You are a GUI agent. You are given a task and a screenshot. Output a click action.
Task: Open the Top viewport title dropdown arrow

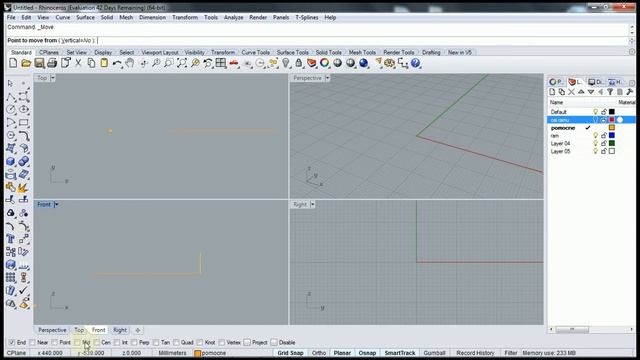pos(53,78)
